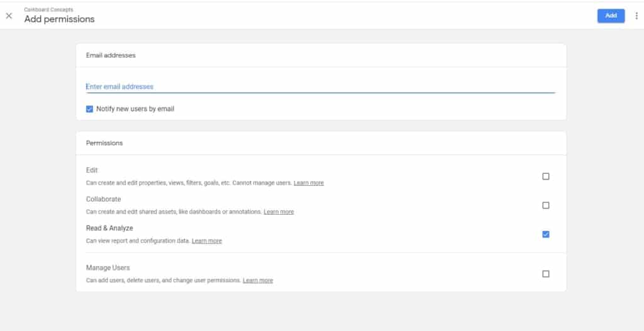
Task: Enable the Manage Users permission checkbox
Action: pyautogui.click(x=545, y=274)
